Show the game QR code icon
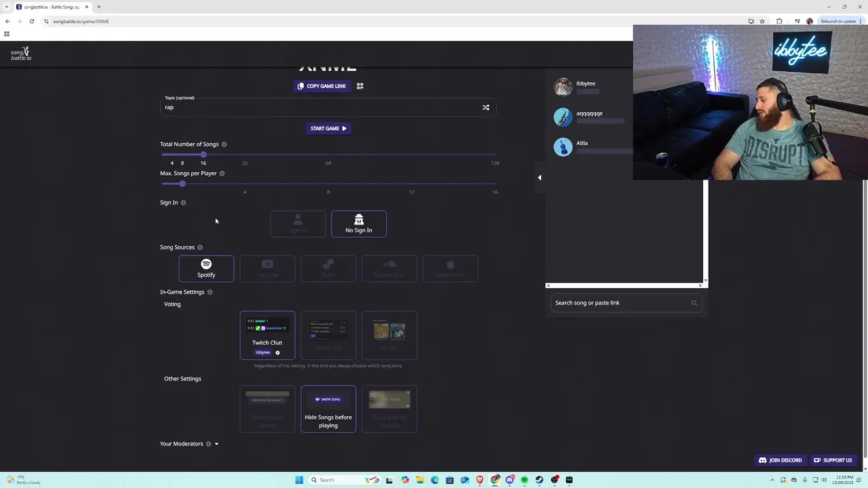The width and height of the screenshot is (868, 488). tap(360, 86)
